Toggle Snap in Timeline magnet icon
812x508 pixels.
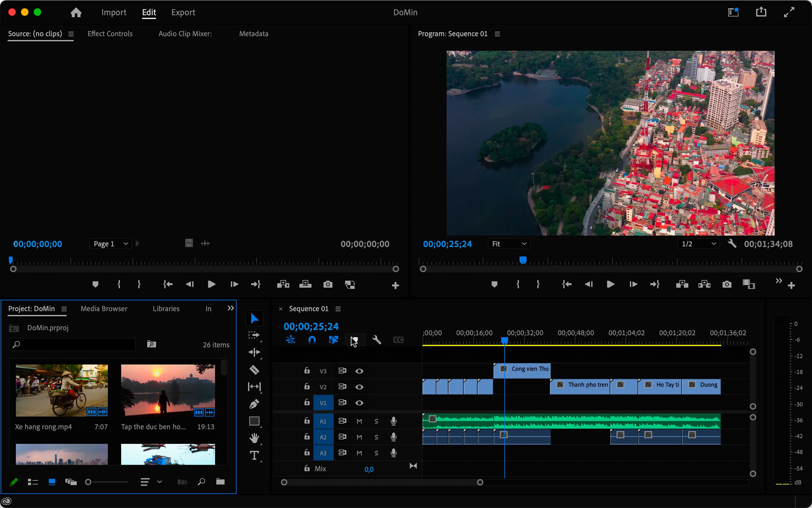(x=312, y=340)
